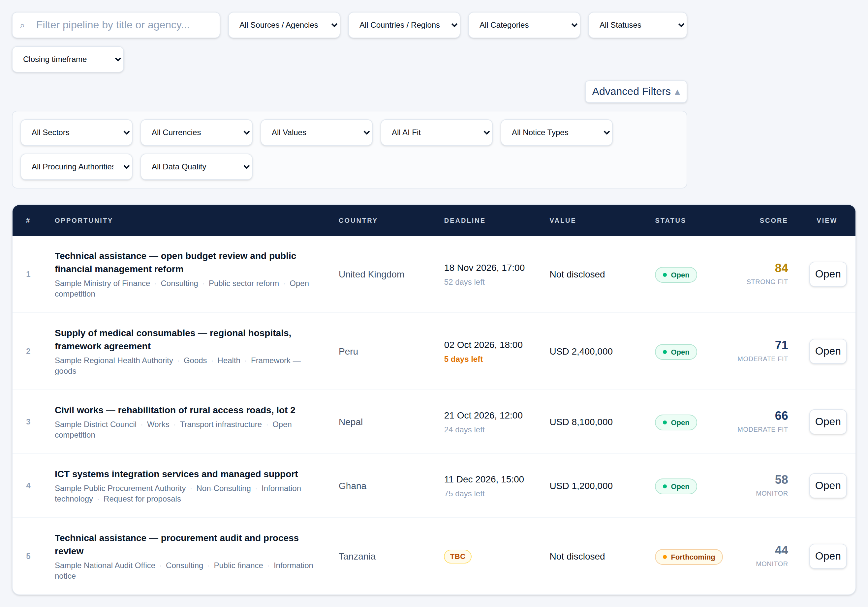Click Open button for United Kingdom opportunity
Viewport: 868px width, 607px height.
coord(828,274)
